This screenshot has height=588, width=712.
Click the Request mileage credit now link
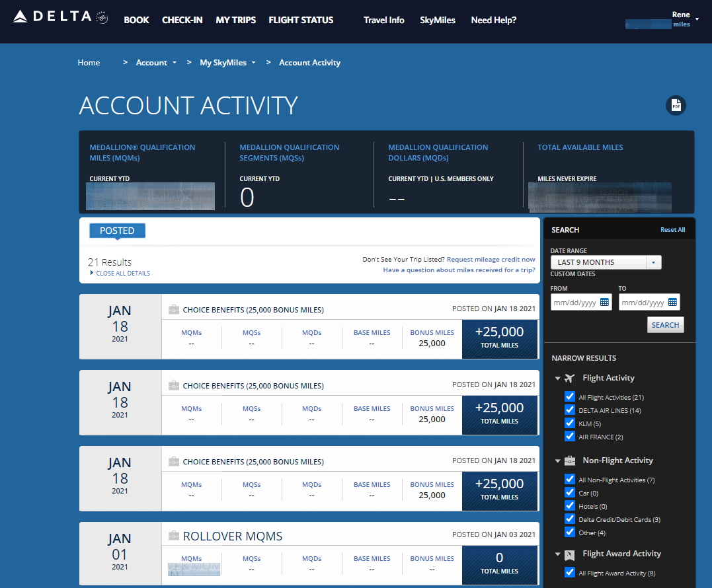(x=491, y=259)
